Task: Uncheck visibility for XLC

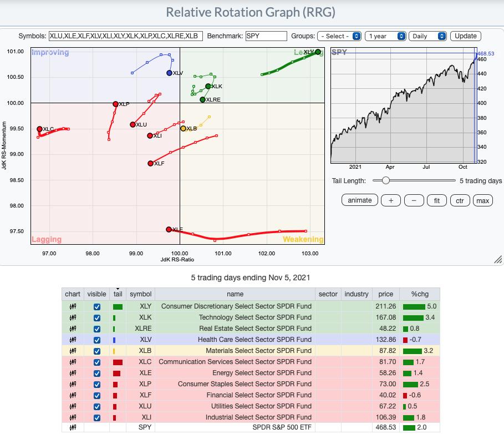Action: coord(96,362)
